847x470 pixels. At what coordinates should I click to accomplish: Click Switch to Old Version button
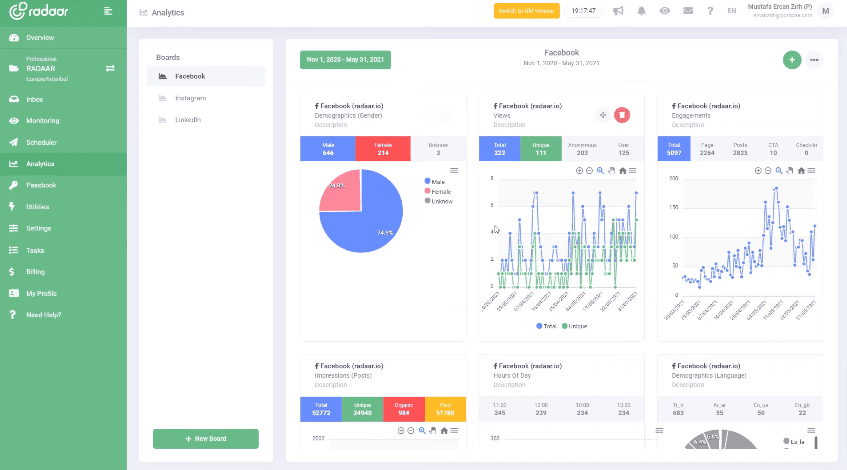coord(526,11)
